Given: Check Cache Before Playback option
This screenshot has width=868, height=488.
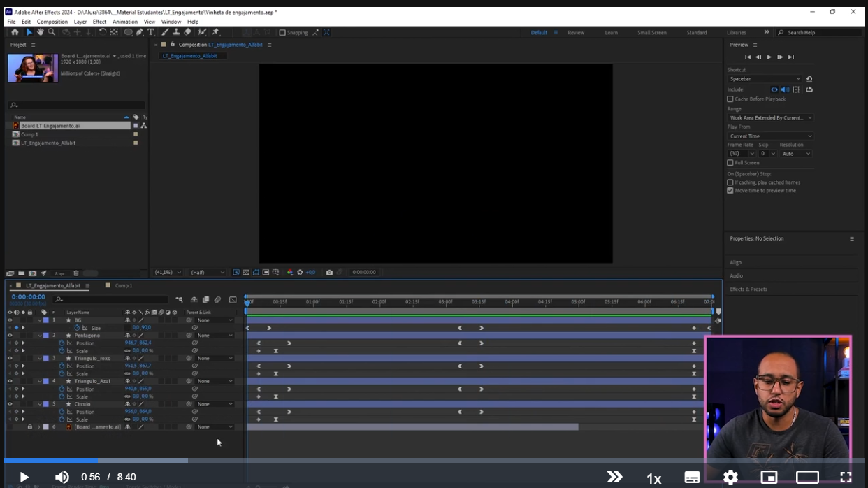Looking at the screenshot, I should [730, 99].
